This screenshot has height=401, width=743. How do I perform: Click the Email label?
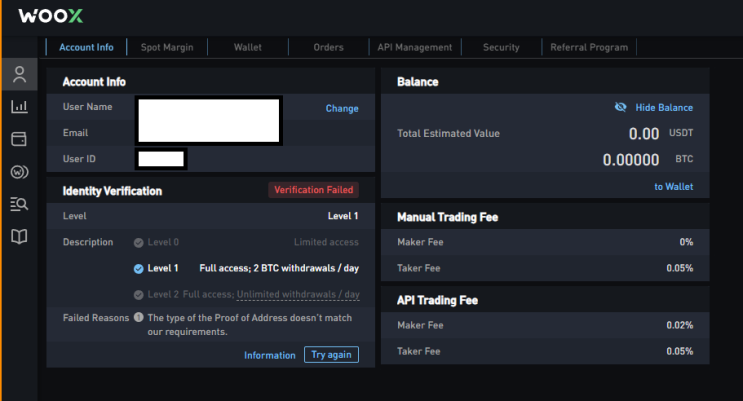pos(75,133)
